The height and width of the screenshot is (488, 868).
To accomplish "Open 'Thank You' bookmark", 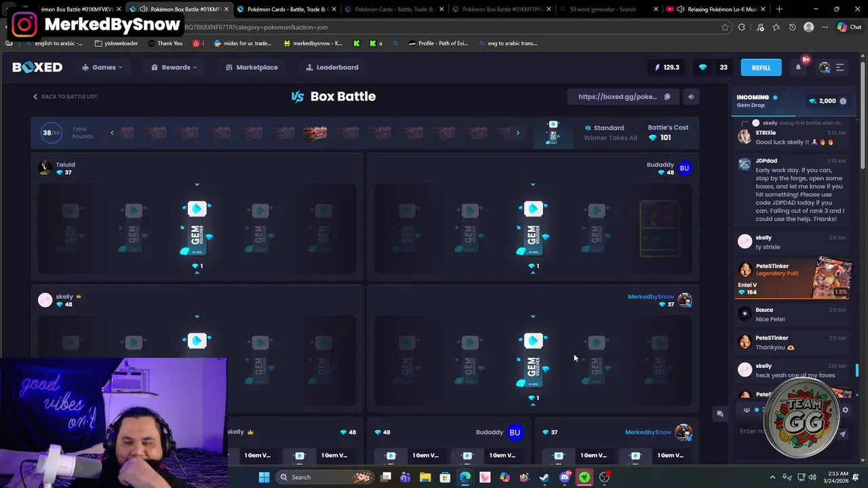I will [x=165, y=43].
